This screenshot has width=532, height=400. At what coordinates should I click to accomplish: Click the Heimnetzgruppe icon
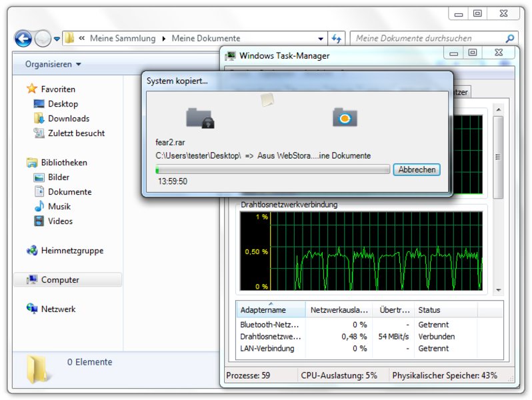click(x=32, y=251)
